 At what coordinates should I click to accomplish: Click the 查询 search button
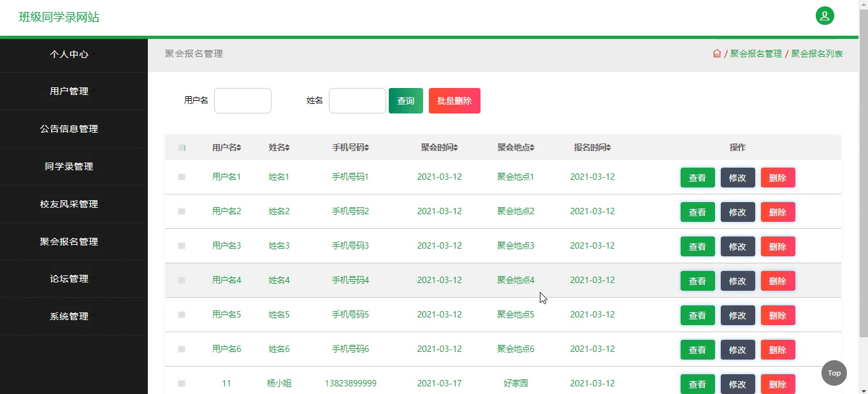click(406, 101)
